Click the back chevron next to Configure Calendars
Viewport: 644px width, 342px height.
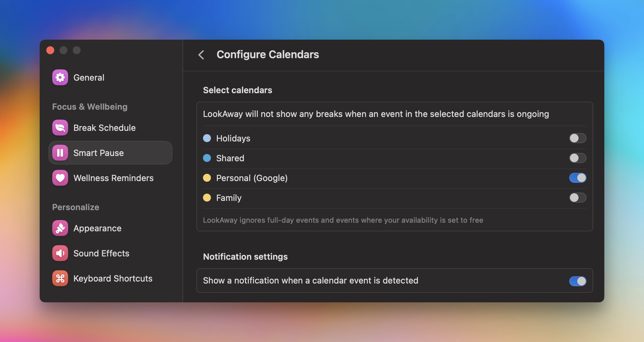pyautogui.click(x=201, y=55)
